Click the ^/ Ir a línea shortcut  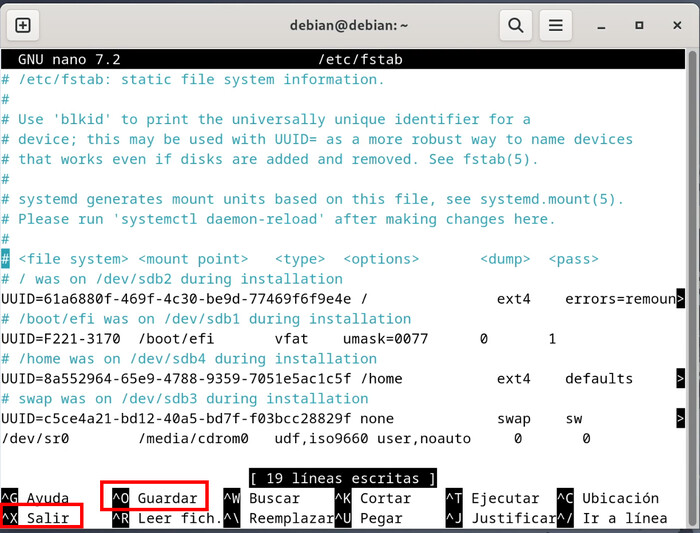click(x=612, y=518)
